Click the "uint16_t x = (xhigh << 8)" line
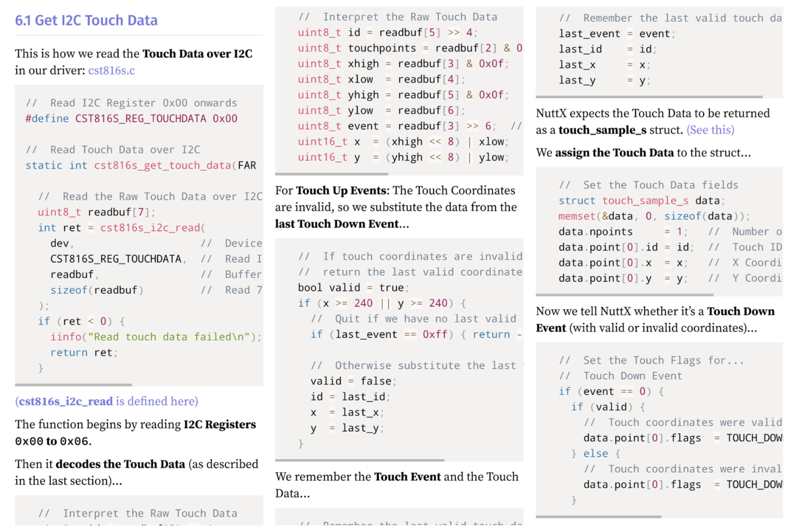This screenshot has width=799, height=532. (403, 142)
